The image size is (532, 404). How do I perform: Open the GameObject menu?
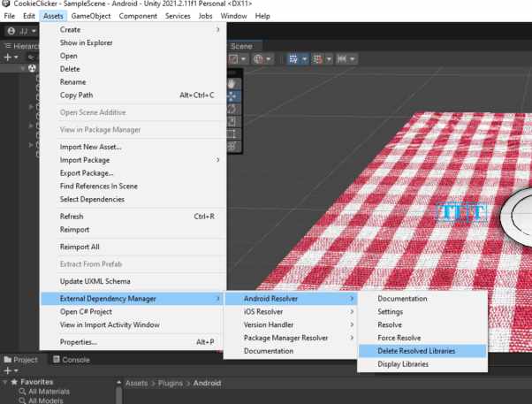[x=91, y=16]
